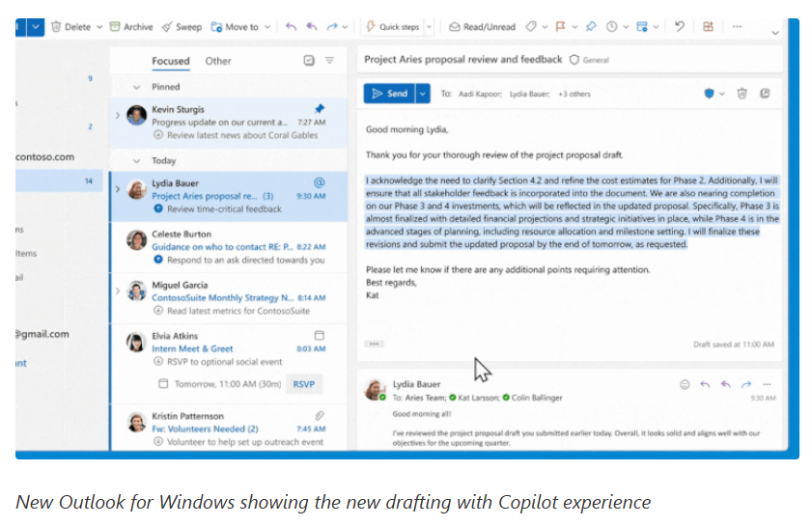Click the Aadi Kapoor recipient
This screenshot has width=812, height=526.
pyautogui.click(x=480, y=95)
